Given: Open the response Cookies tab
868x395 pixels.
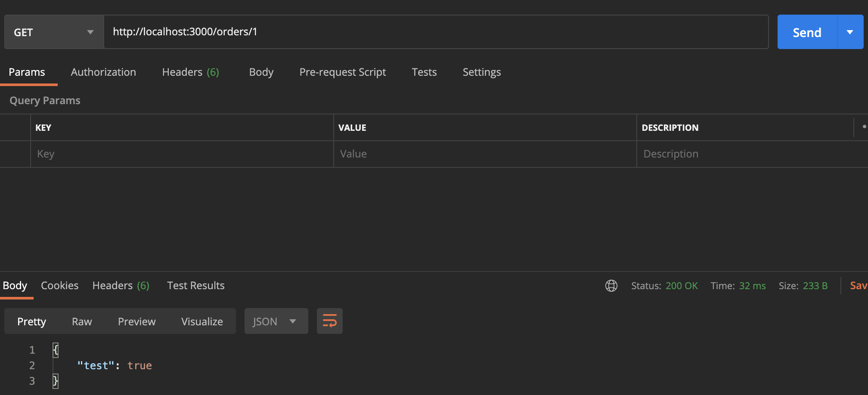Looking at the screenshot, I should (59, 285).
